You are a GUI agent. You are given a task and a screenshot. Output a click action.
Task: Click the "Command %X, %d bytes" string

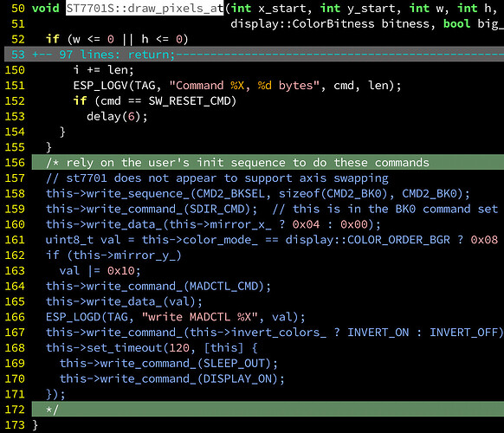click(x=244, y=86)
